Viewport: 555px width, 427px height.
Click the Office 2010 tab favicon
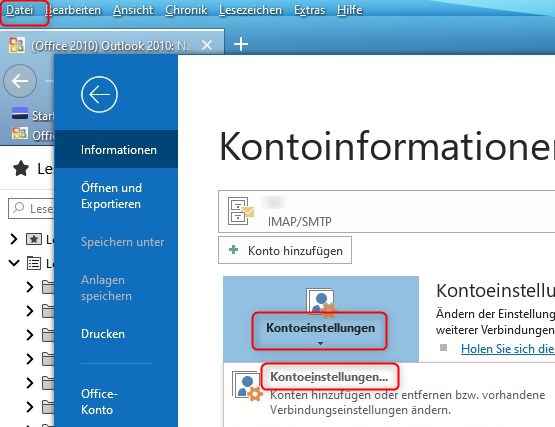click(17, 45)
